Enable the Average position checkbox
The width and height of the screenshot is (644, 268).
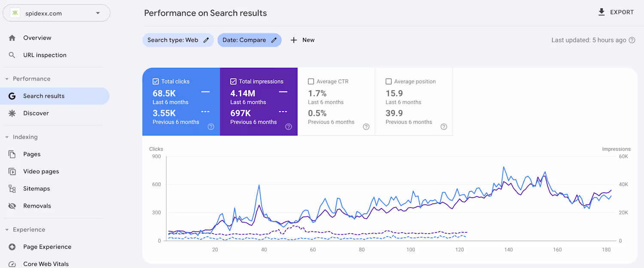click(x=389, y=81)
